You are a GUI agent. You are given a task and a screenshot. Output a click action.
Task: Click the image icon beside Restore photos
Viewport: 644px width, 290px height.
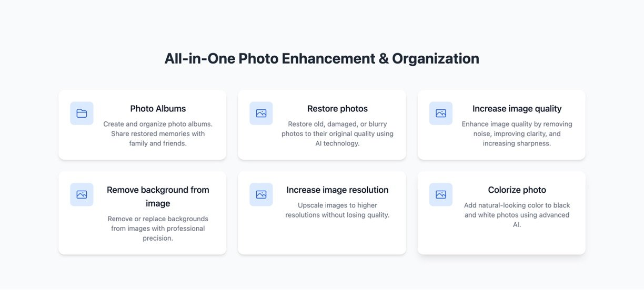(x=261, y=113)
